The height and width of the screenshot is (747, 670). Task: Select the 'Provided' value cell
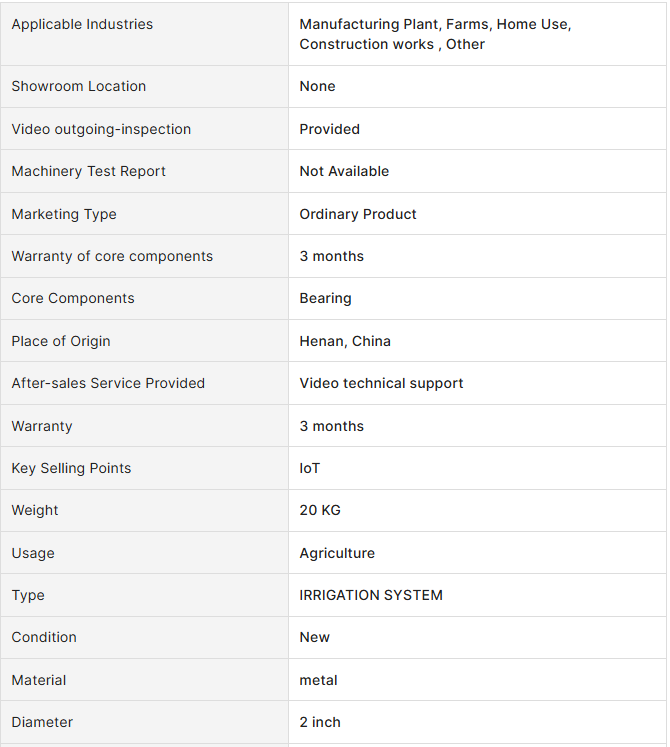(329, 129)
